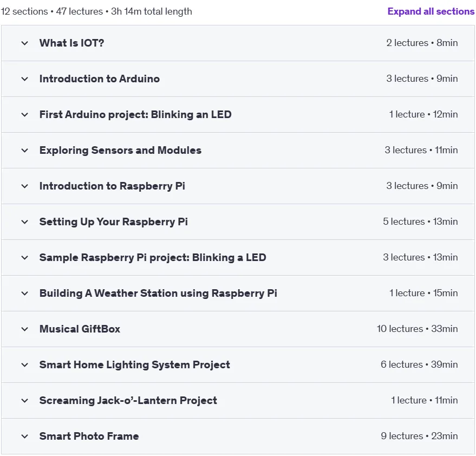Screen dimensions: 476x456
Task: Click the 6 lectures • 39min label
Action: click(x=419, y=364)
